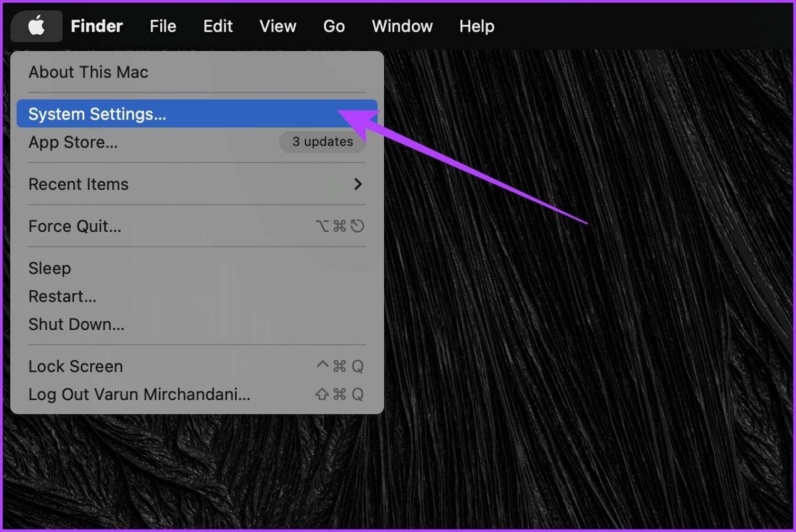This screenshot has width=796, height=532.
Task: Select Restart… menu item
Action: (x=197, y=296)
